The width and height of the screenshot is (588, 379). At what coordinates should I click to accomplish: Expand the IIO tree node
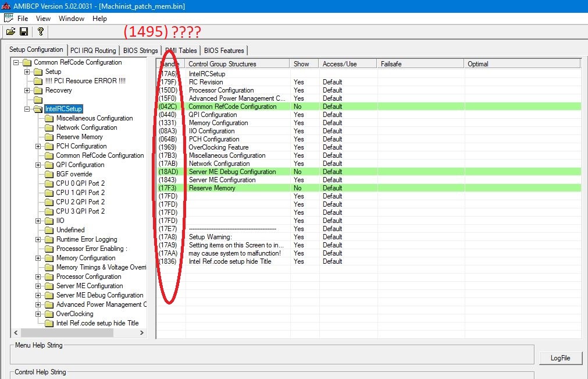(x=38, y=221)
